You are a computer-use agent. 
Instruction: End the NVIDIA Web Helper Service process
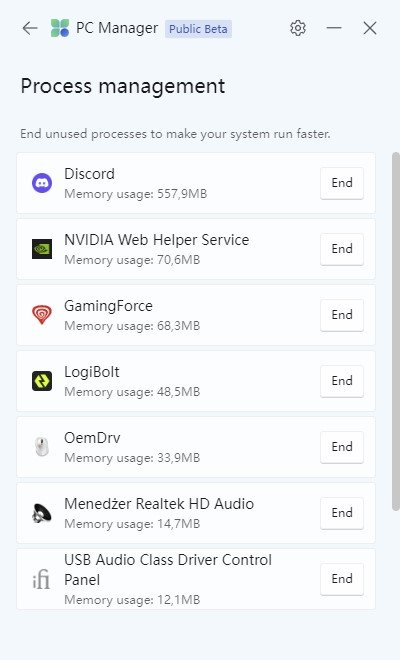342,249
